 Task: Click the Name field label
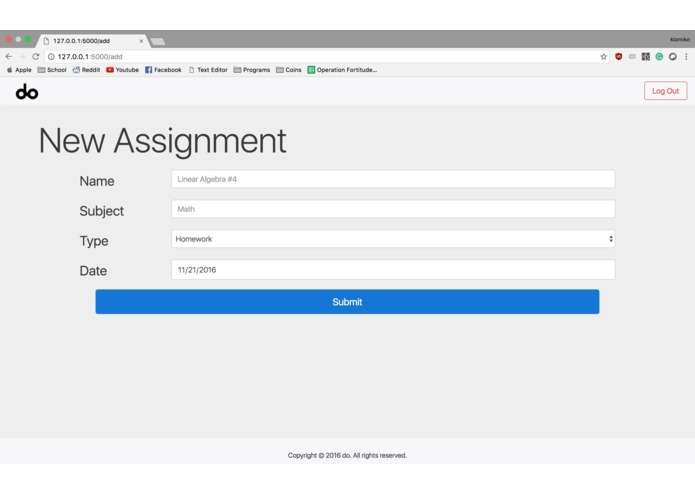[97, 181]
